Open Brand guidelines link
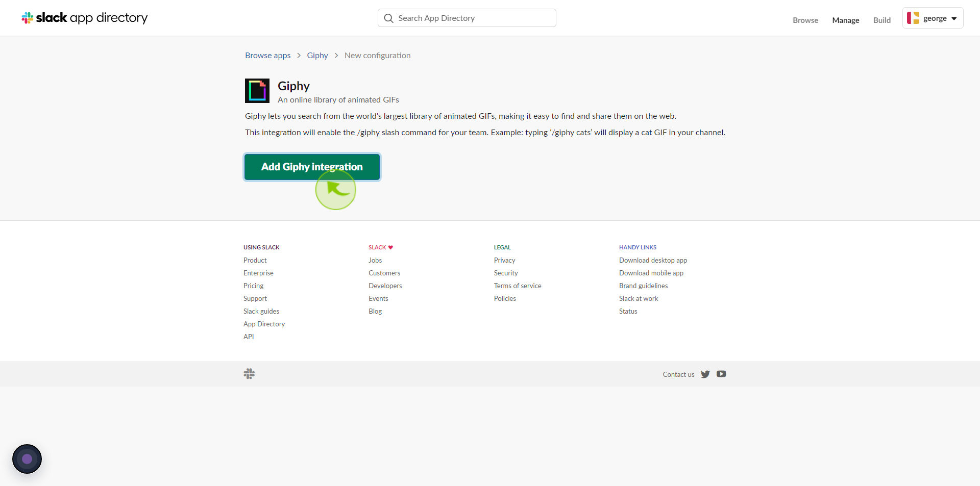Image resolution: width=980 pixels, height=486 pixels. 644,286
